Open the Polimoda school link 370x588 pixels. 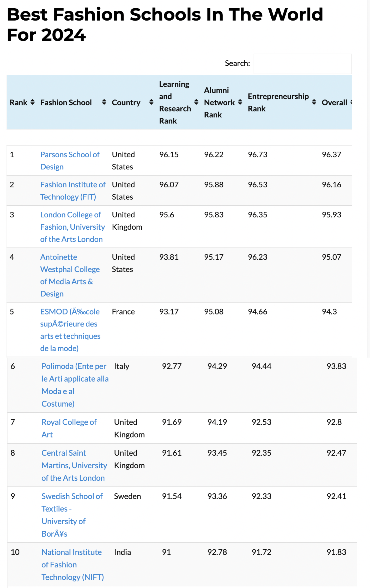[75, 385]
